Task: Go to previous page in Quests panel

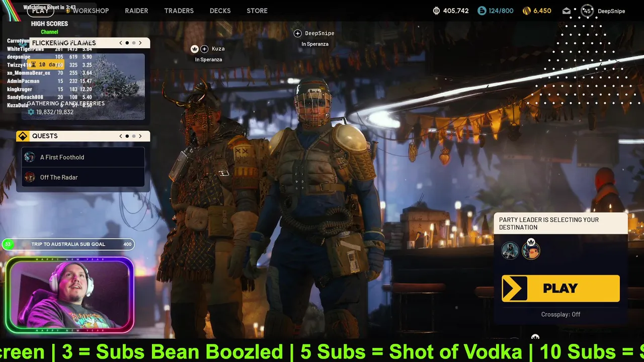Action: click(121, 136)
